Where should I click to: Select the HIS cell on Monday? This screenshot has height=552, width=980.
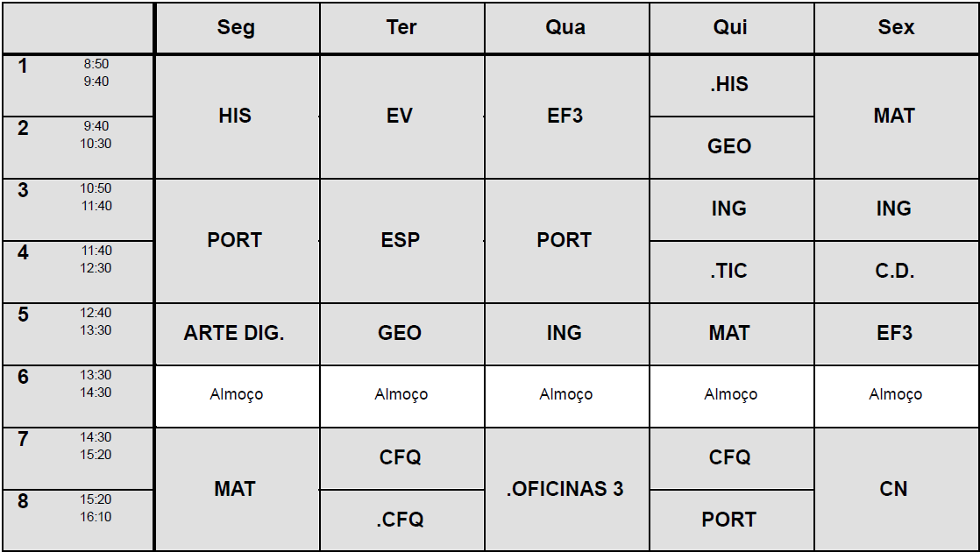[x=235, y=116]
